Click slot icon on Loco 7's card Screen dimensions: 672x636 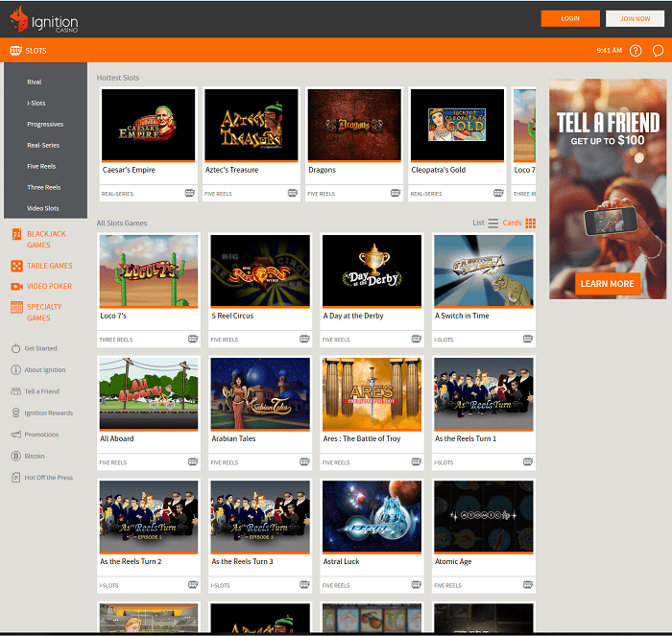(x=193, y=340)
